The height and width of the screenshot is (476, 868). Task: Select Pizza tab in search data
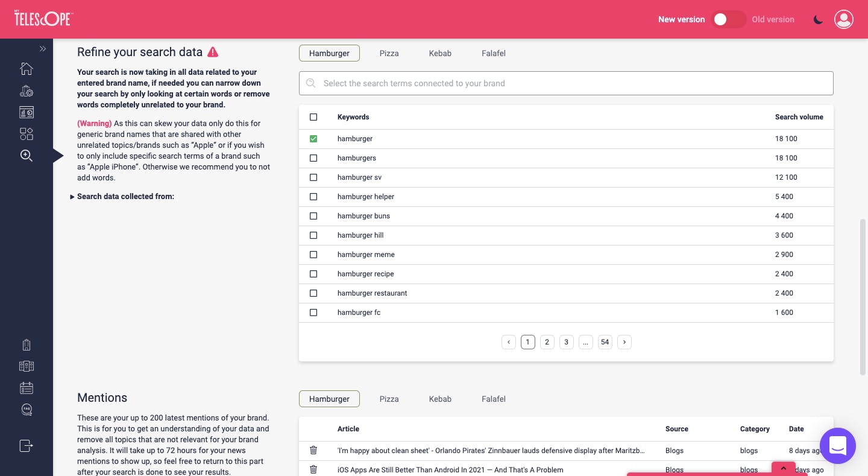[x=389, y=53]
